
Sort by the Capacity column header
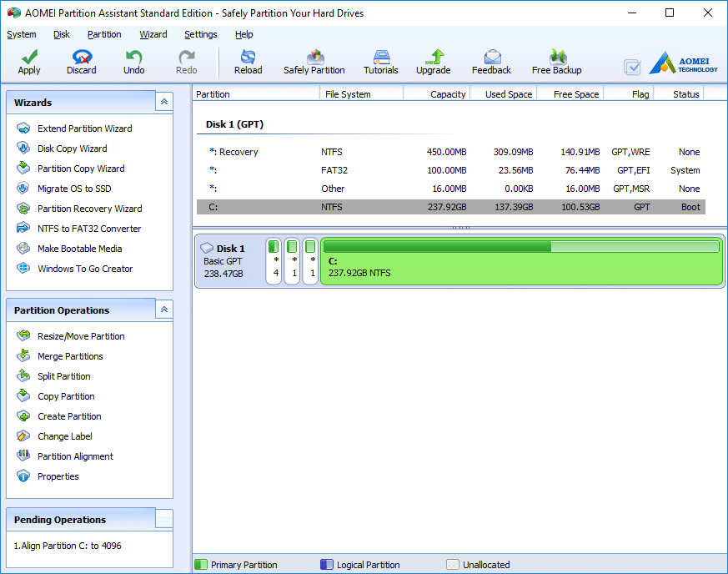coord(437,93)
